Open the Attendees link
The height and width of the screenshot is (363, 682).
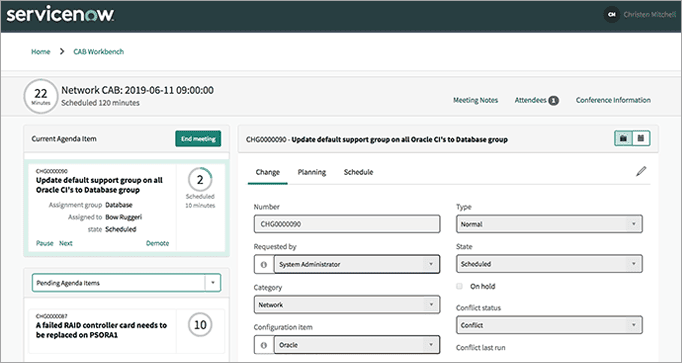(530, 100)
